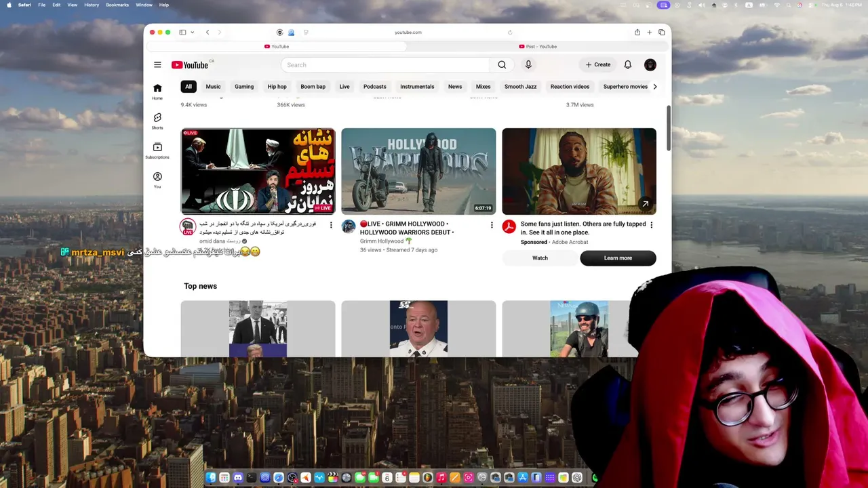Show Safari tab overview

(662, 33)
